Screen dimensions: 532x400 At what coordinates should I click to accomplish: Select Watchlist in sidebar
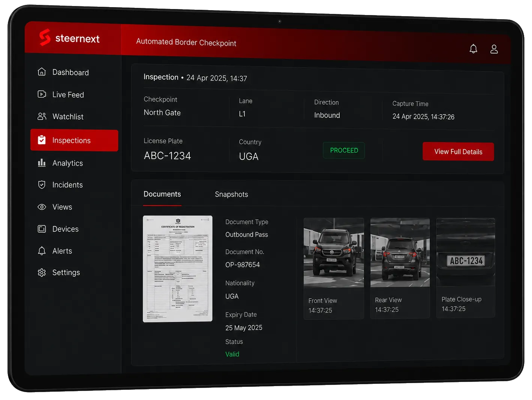pyautogui.click(x=68, y=117)
